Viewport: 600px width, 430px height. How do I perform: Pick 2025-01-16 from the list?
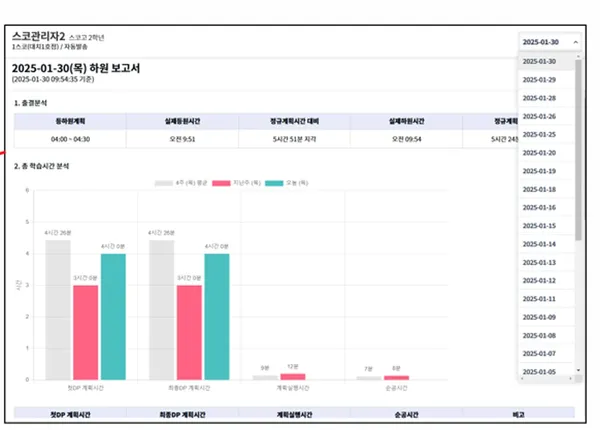pyautogui.click(x=546, y=208)
